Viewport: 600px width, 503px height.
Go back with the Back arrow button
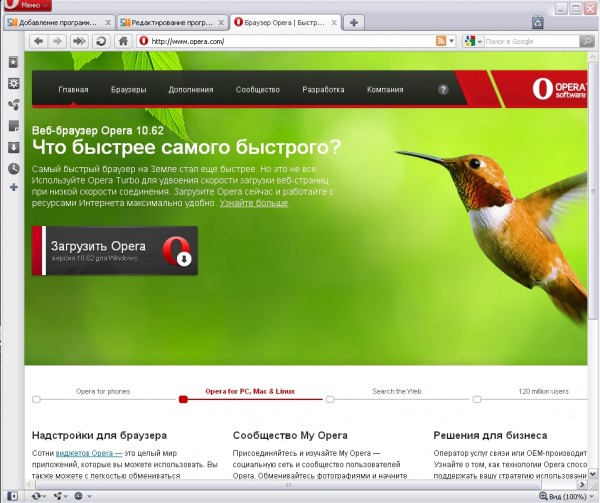(x=38, y=41)
